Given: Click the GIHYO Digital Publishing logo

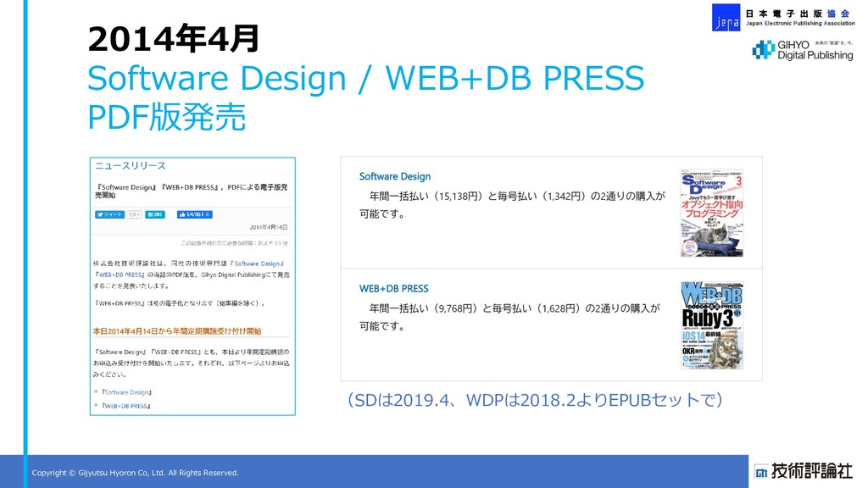Looking at the screenshot, I should click(802, 50).
